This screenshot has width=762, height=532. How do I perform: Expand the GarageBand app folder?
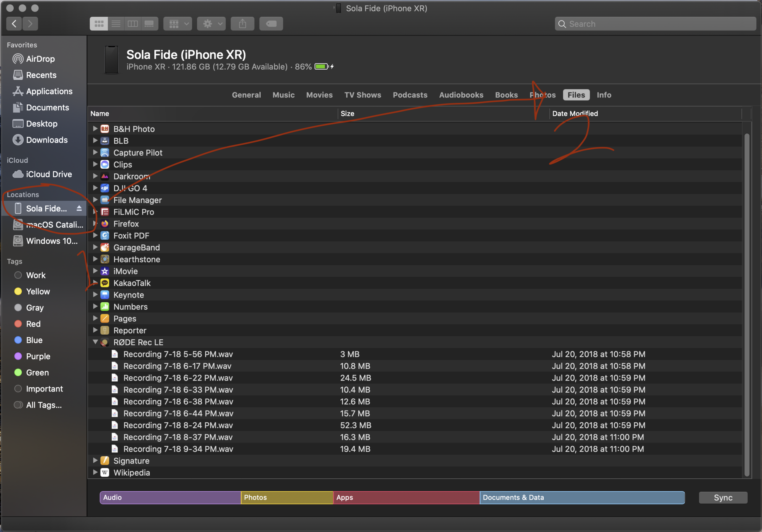coord(95,247)
